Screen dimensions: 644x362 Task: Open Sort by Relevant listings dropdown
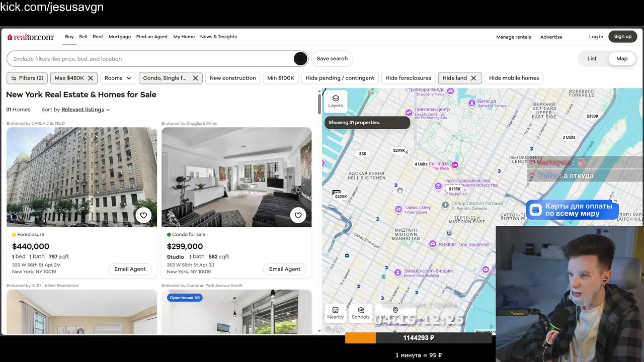tap(86, 110)
